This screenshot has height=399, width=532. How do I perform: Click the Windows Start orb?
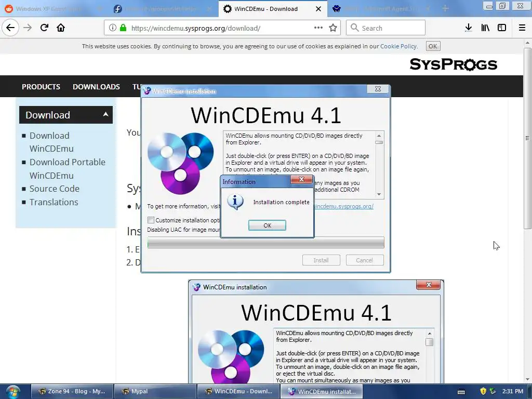click(13, 392)
